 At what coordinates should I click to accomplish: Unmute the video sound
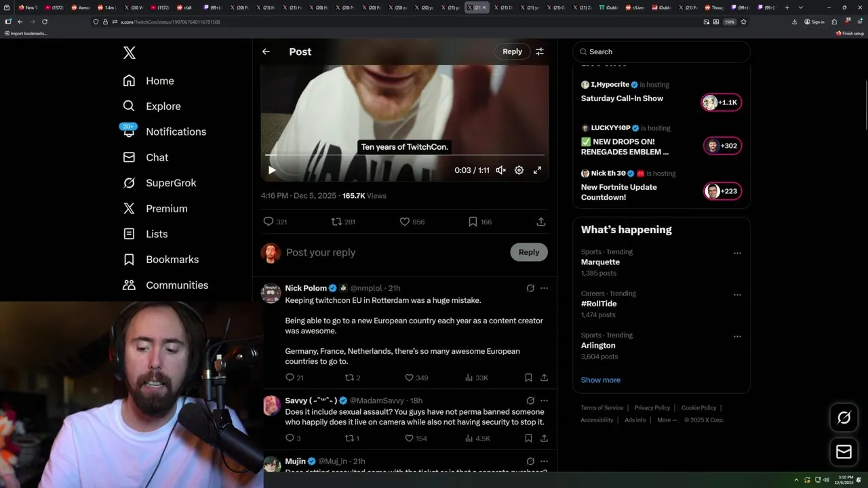tap(500, 170)
